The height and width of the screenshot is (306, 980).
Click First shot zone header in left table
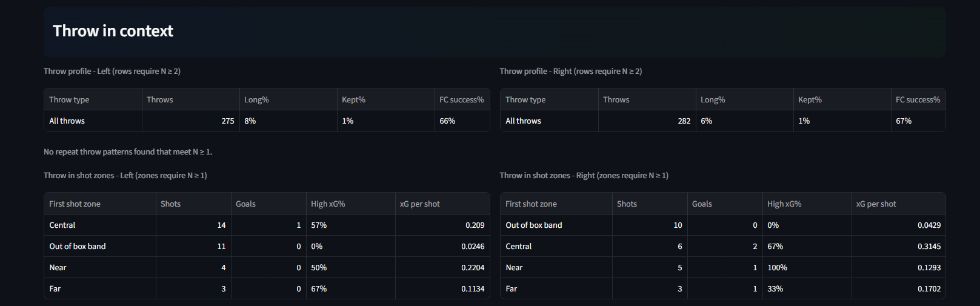(x=100, y=204)
